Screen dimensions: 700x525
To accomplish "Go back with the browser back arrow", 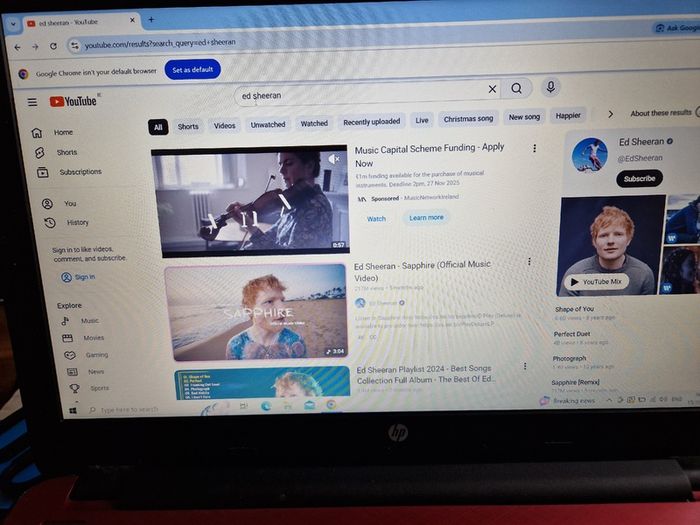I will click(17, 47).
